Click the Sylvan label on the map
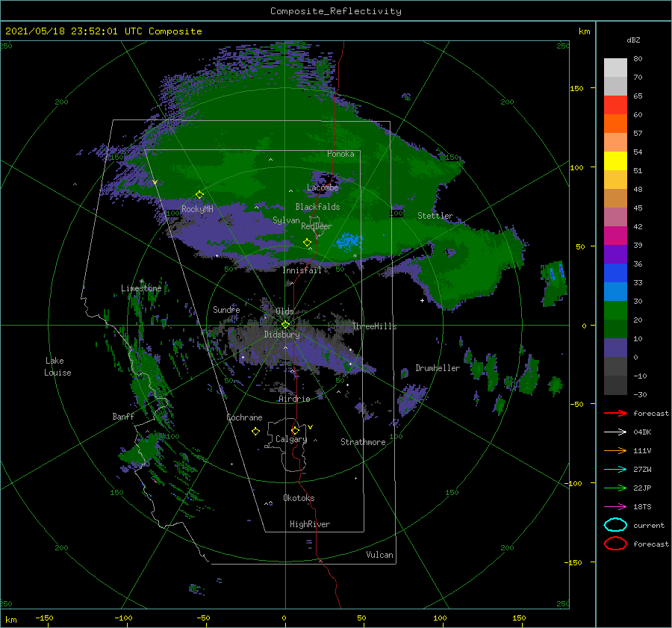672x628 pixels. (286, 220)
